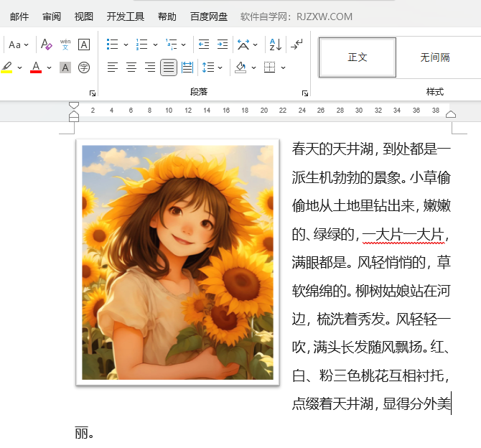
Task: Apply Character Border (boxed A) icon
Action: [84, 45]
